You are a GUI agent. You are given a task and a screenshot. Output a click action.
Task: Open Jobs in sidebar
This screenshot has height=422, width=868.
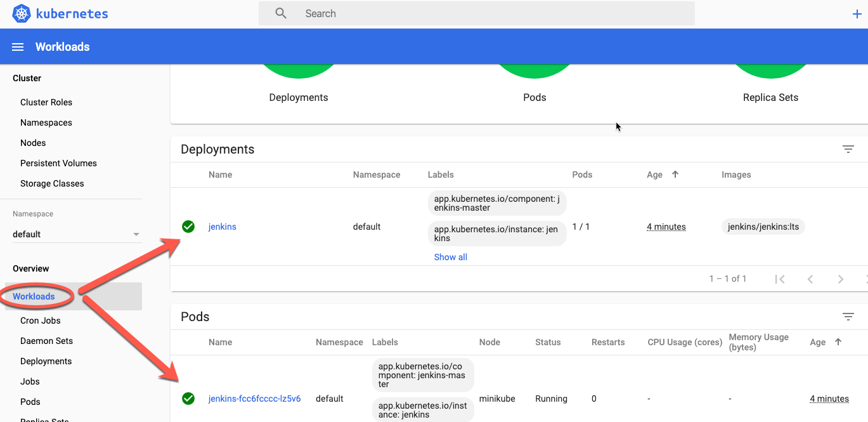pos(30,381)
